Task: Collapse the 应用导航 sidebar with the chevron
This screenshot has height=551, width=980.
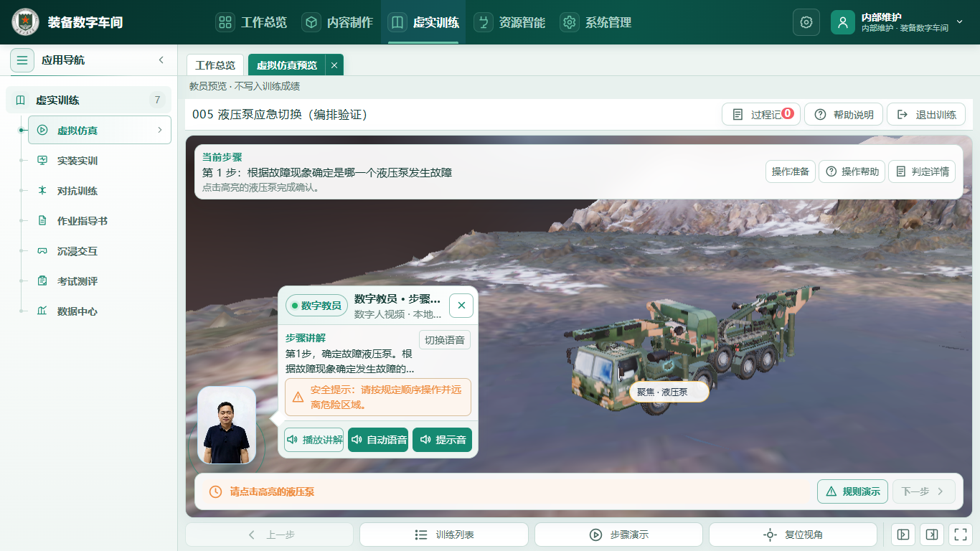Action: point(161,60)
